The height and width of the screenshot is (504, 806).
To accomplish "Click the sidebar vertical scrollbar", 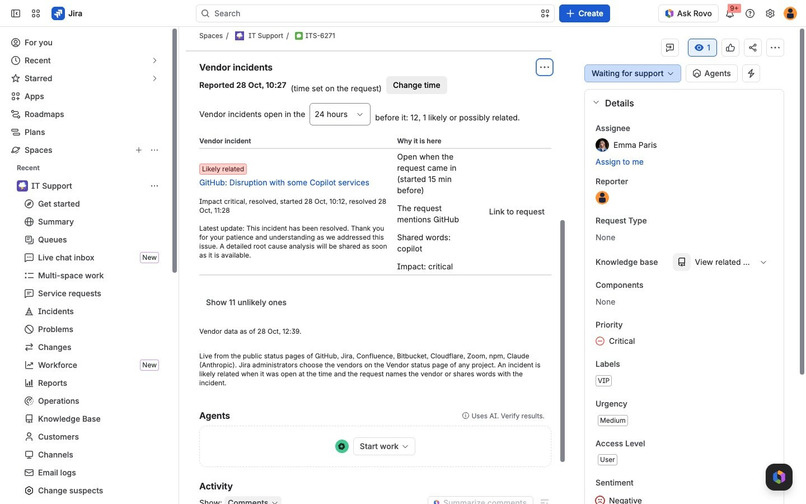I will [x=175, y=150].
